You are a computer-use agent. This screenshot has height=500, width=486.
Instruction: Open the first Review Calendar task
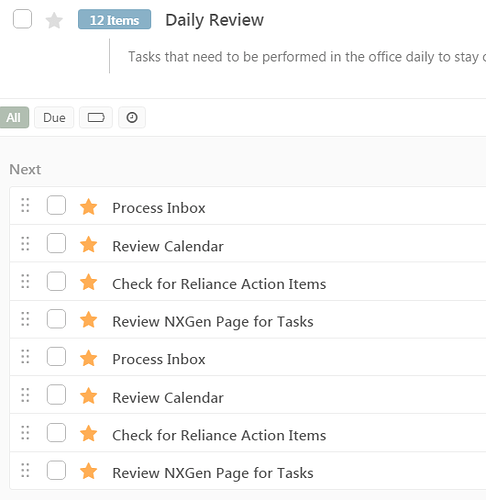[x=168, y=246]
